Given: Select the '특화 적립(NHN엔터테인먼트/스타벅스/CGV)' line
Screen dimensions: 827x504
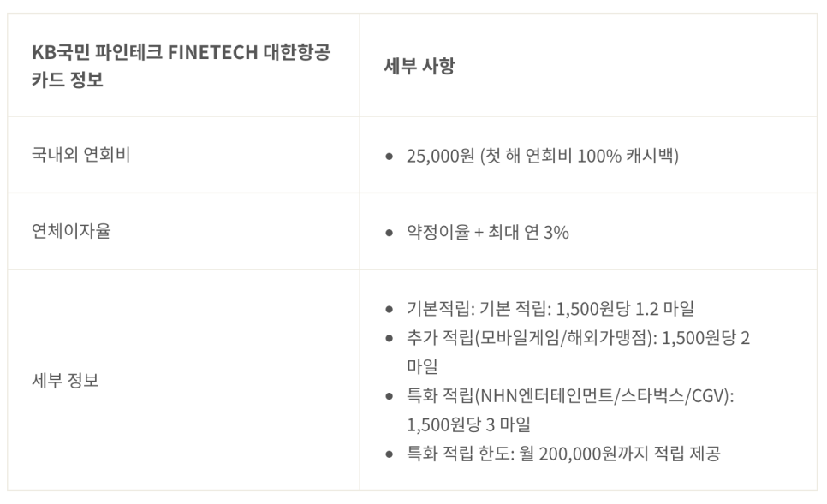Looking at the screenshot, I should click(570, 395).
